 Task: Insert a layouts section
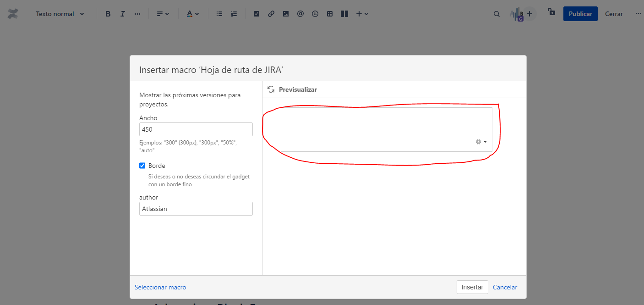(x=344, y=14)
